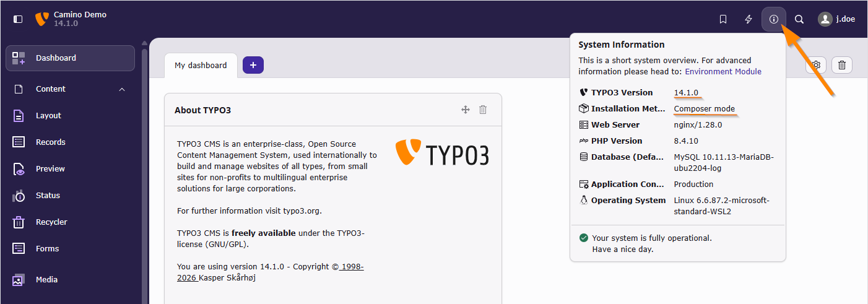Click the Layout module icon
The width and height of the screenshot is (868, 304).
[x=19, y=116]
